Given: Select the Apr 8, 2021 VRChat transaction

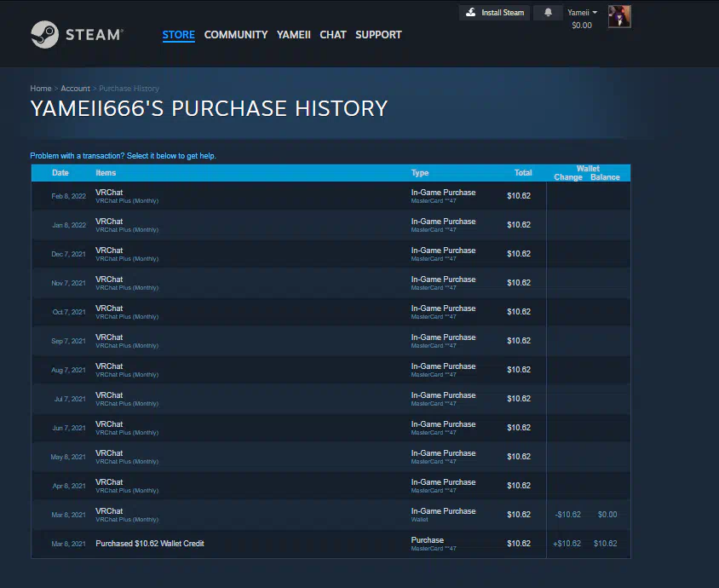Looking at the screenshot, I should click(x=331, y=486).
